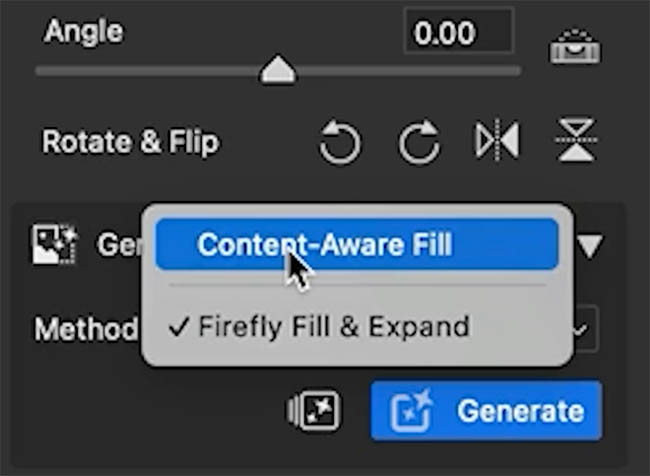
Task: Rotate the image counterclockwise
Action: click(x=340, y=142)
